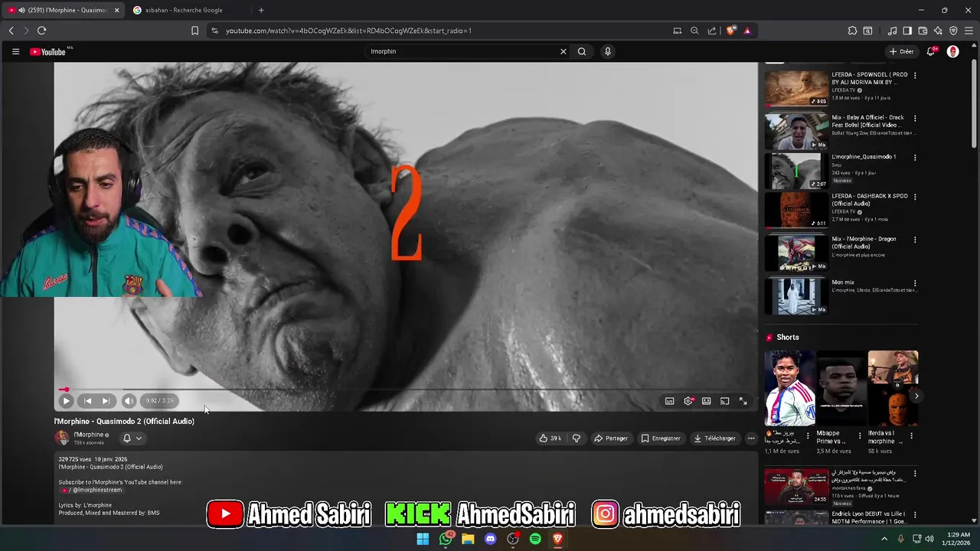Show next Shorts with the arrow

tap(916, 396)
